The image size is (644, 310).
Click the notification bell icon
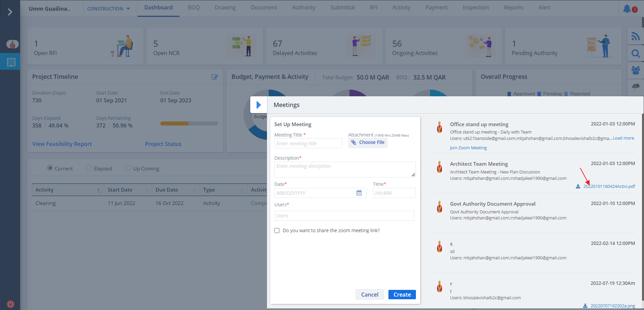click(x=627, y=9)
